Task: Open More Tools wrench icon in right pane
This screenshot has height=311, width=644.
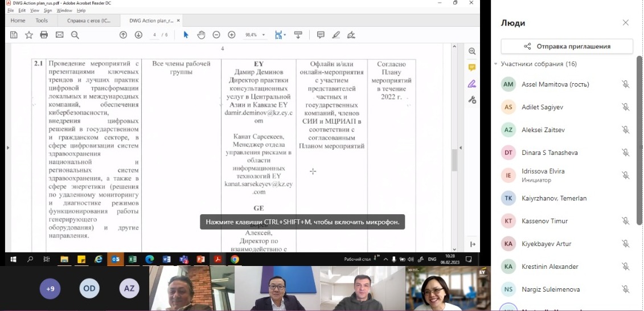Action: [472, 100]
